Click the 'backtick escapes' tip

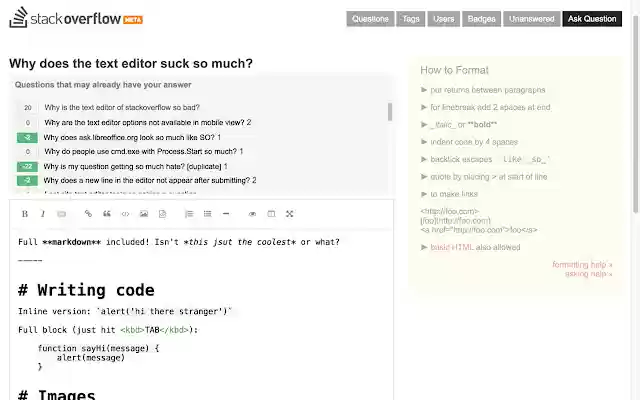(x=490, y=159)
